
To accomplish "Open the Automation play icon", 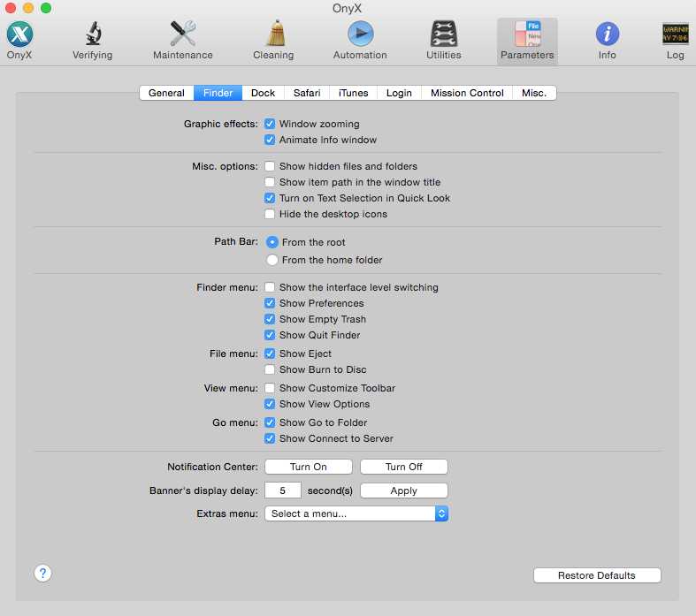I will (x=360, y=34).
